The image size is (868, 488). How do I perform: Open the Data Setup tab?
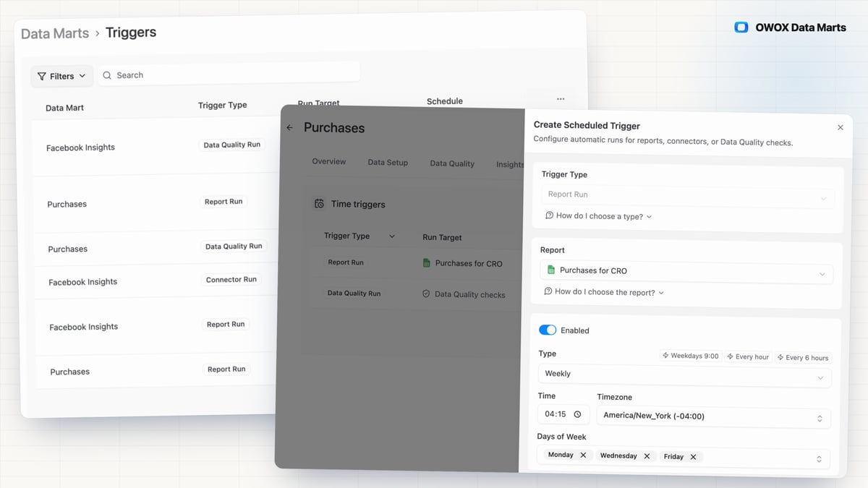(388, 163)
